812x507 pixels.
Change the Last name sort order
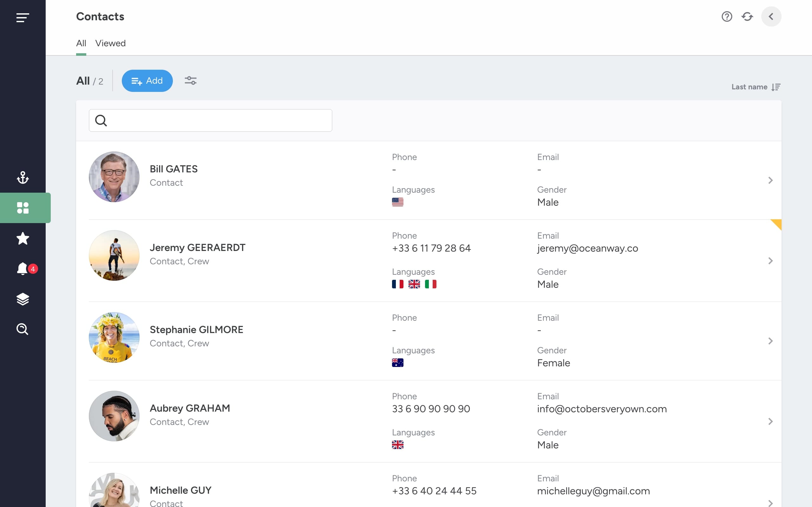pyautogui.click(x=756, y=87)
